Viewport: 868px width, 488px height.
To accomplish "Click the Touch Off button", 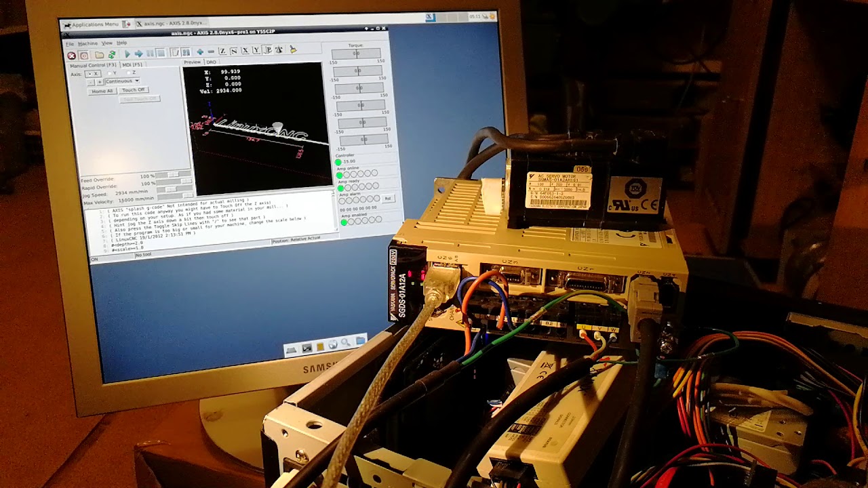I will (x=134, y=89).
